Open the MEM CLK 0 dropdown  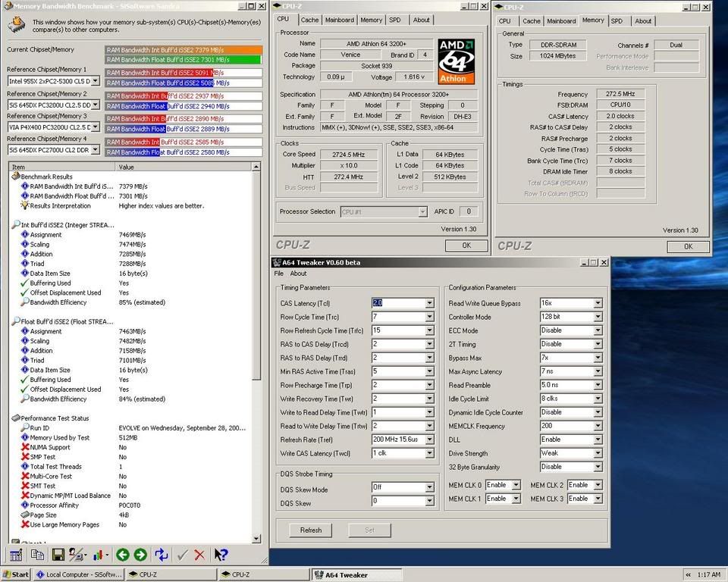[516, 485]
